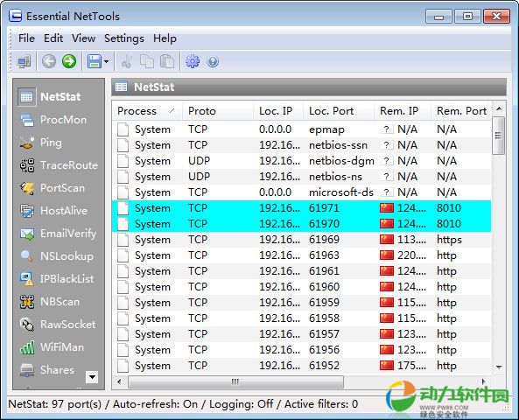Open the TraceRoute tool

59,165
